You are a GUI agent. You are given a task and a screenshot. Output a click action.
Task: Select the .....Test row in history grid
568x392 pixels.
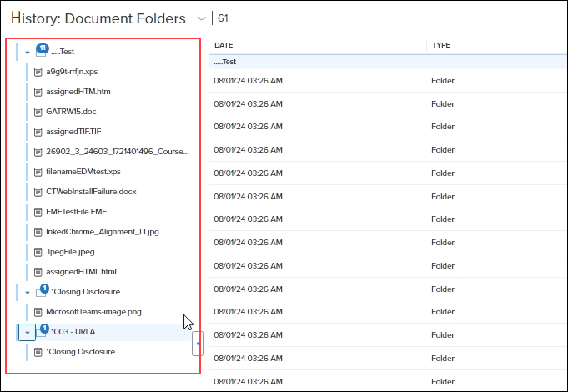click(x=388, y=62)
